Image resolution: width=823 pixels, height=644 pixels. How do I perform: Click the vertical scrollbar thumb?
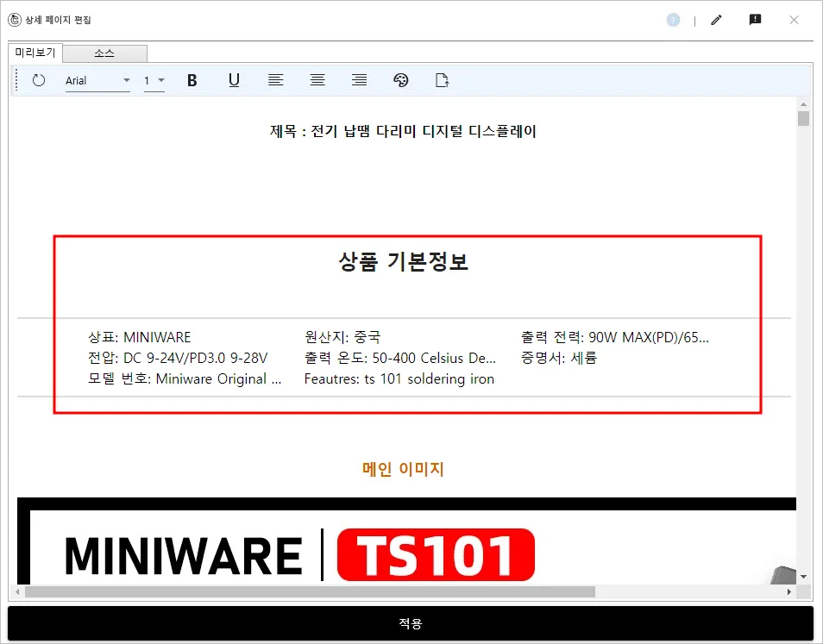click(x=803, y=118)
